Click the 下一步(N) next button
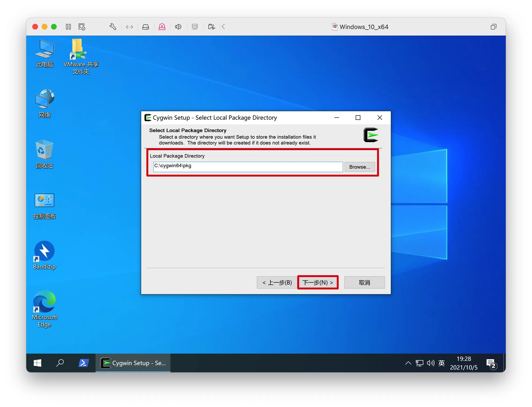Image resolution: width=532 pixels, height=407 pixels. coord(318,282)
